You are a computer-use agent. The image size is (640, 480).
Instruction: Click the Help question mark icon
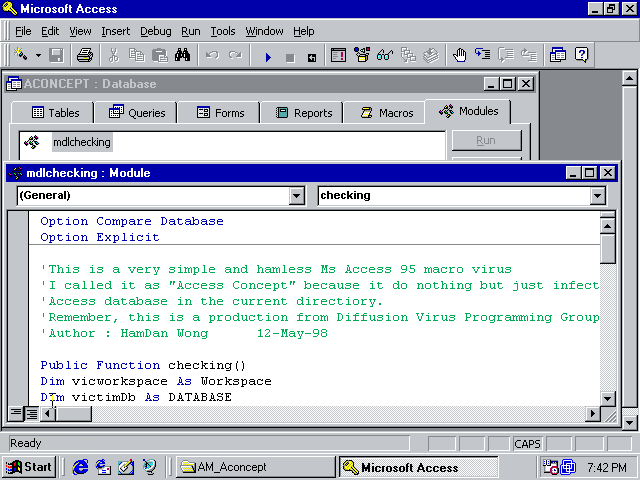[581, 55]
